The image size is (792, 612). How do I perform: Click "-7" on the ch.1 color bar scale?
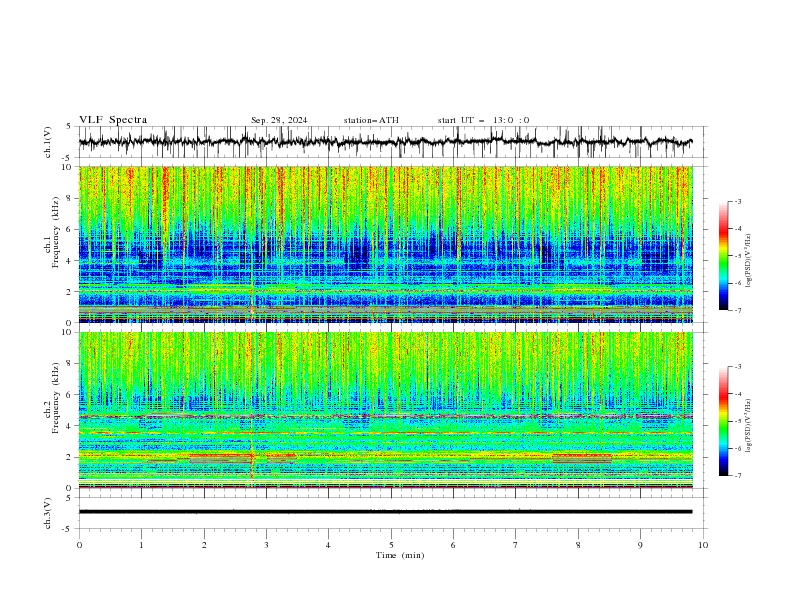tap(737, 310)
